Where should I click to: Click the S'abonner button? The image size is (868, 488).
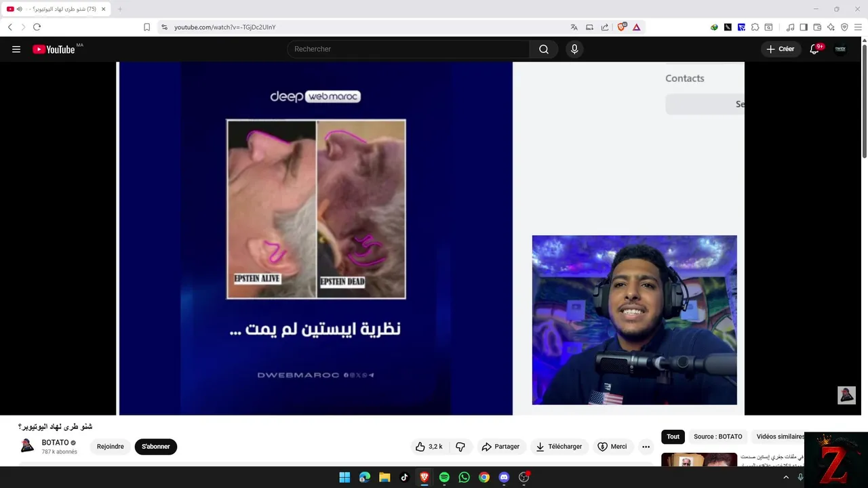click(x=156, y=447)
